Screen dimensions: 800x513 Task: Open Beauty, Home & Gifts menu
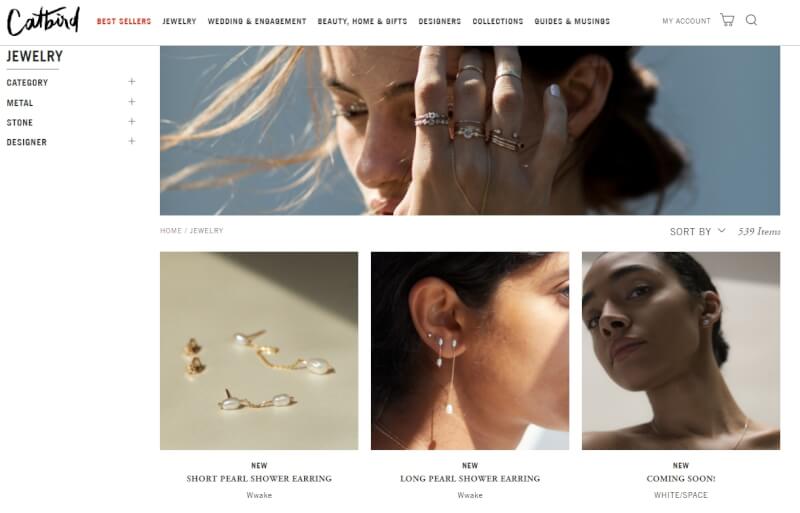tap(362, 21)
